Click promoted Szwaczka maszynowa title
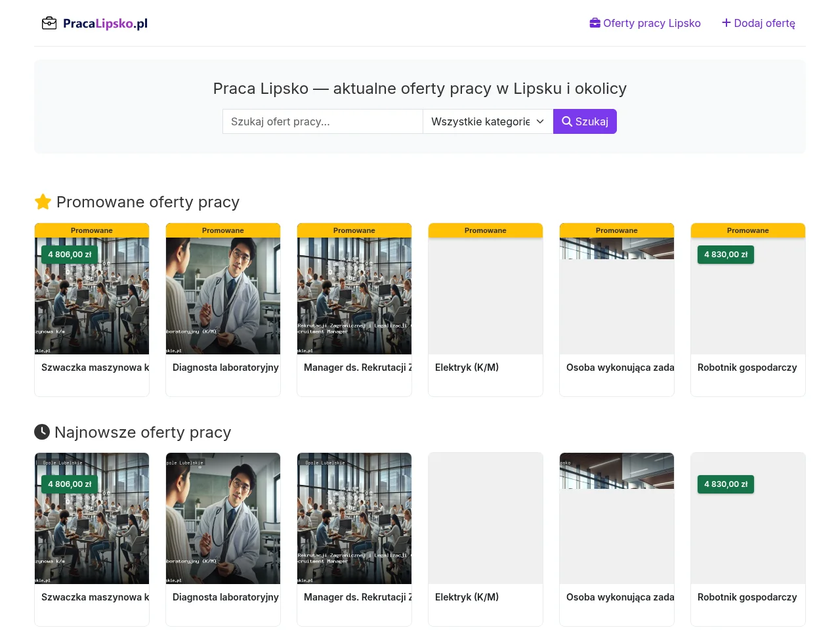Screen dimensions: 840x630 tap(95, 367)
